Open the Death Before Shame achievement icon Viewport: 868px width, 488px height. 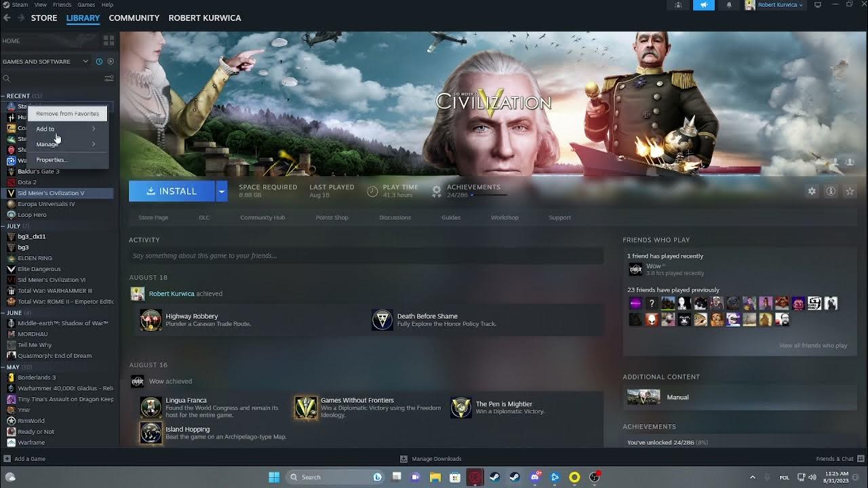(x=382, y=320)
